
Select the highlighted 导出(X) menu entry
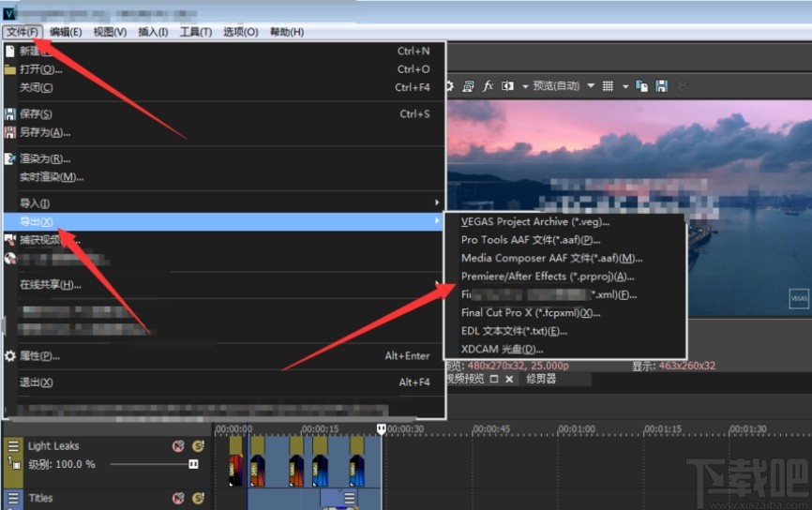tap(224, 221)
